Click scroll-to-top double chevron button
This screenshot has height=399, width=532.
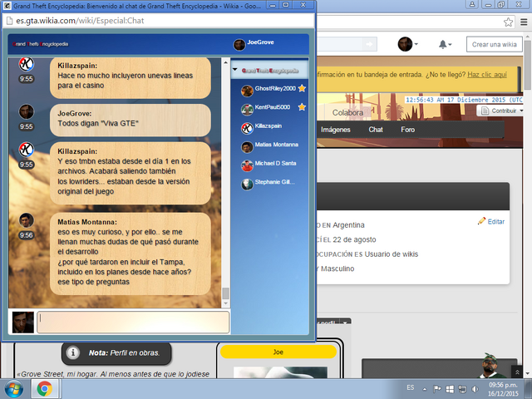[517, 372]
